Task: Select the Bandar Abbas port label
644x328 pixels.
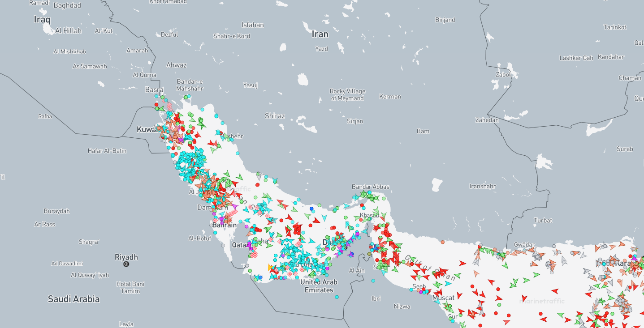Action: click(x=370, y=187)
